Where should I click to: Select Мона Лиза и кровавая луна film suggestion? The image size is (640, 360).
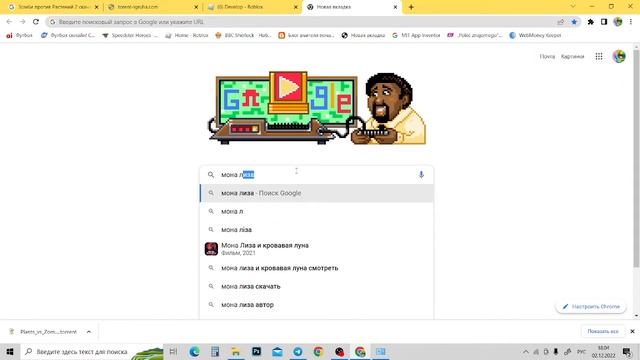point(317,249)
